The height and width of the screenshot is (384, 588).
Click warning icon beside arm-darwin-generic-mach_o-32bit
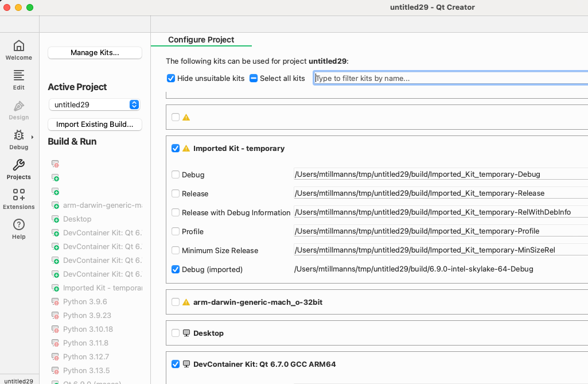tap(186, 302)
